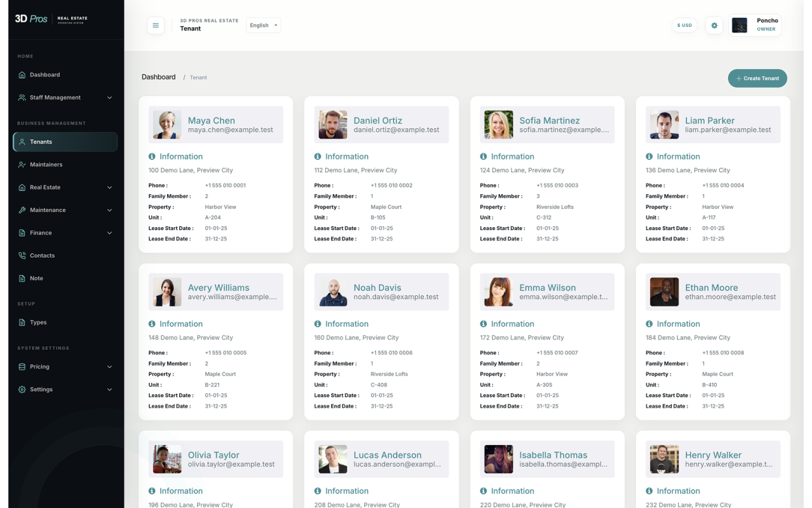The width and height of the screenshot is (812, 508).
Task: Click the Finance document icon
Action: 22,233
